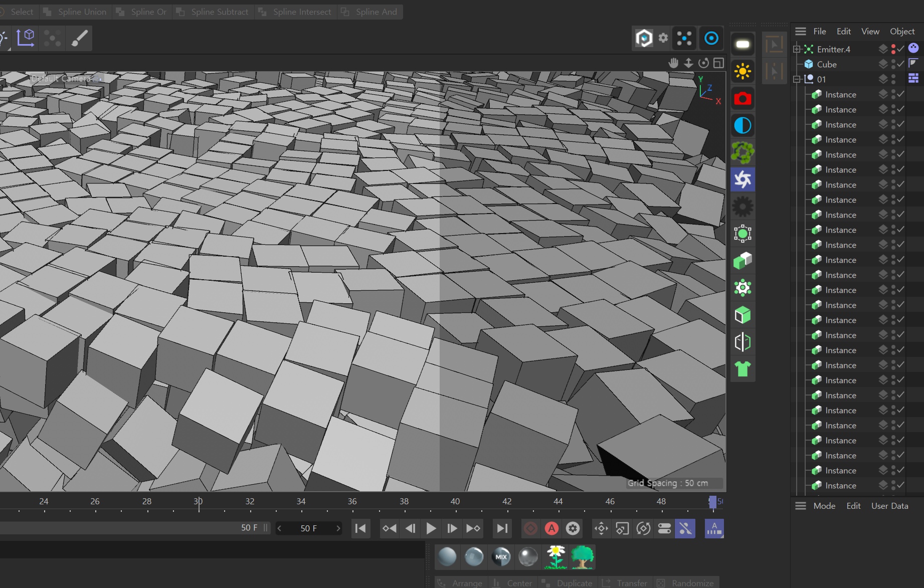Toggle the Cube object enable checkmark
The width and height of the screenshot is (924, 588).
pyautogui.click(x=901, y=64)
